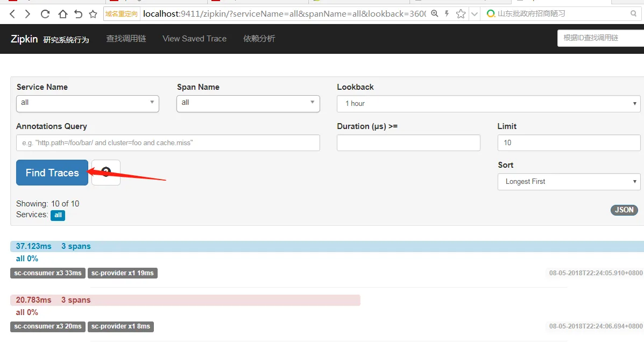Bookmark page with toolbar star icon
Image resolution: width=644 pixels, height=343 pixels.
point(93,14)
